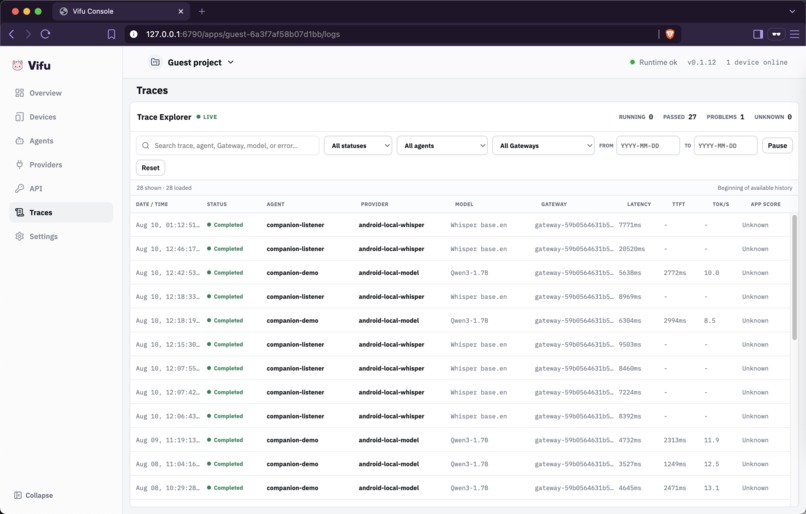Open the trace row at Aug 09, 11:19:13

460,440
